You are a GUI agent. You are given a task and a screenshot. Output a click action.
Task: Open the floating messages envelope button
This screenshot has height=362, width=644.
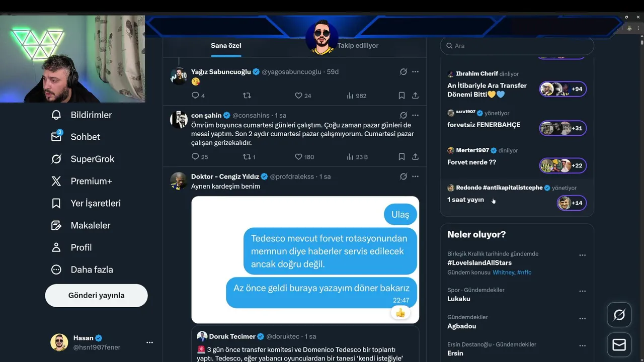coord(619,345)
